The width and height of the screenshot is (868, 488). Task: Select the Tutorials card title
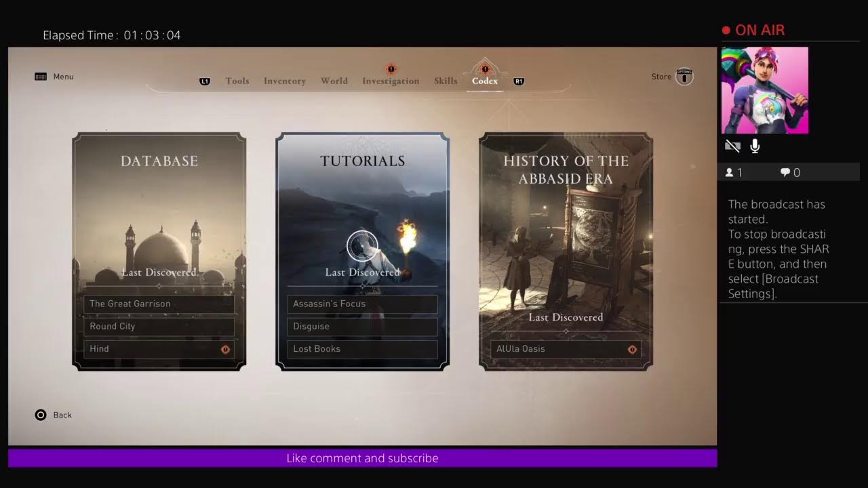pyautogui.click(x=362, y=161)
